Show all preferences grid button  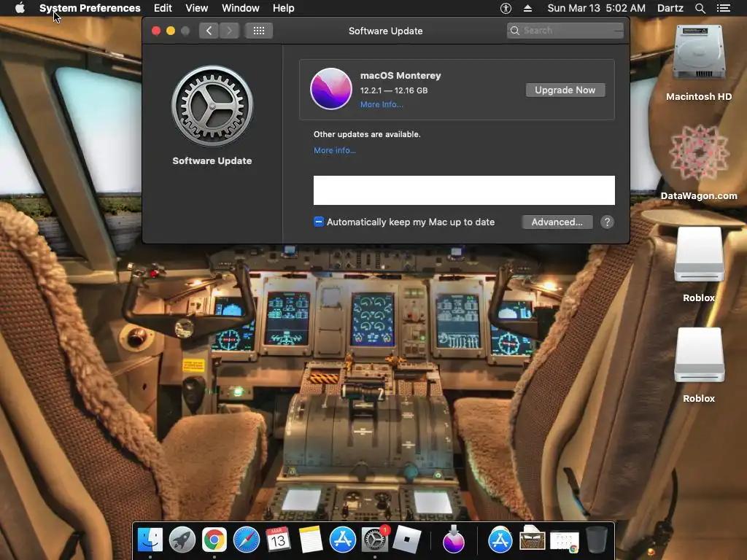(259, 31)
